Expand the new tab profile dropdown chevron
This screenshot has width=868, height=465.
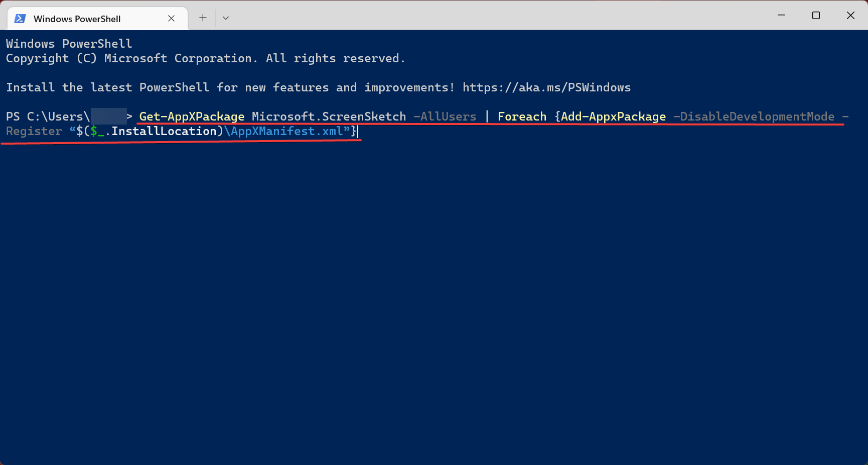[226, 18]
